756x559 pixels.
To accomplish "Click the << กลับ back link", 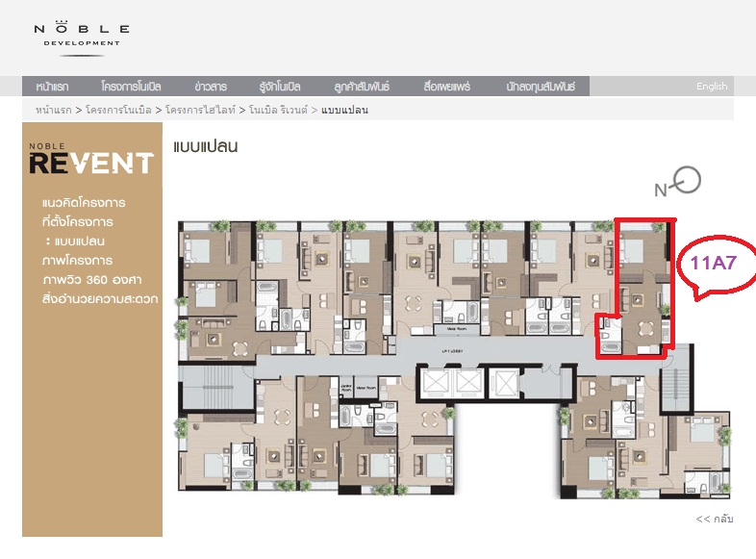I will pyautogui.click(x=715, y=520).
